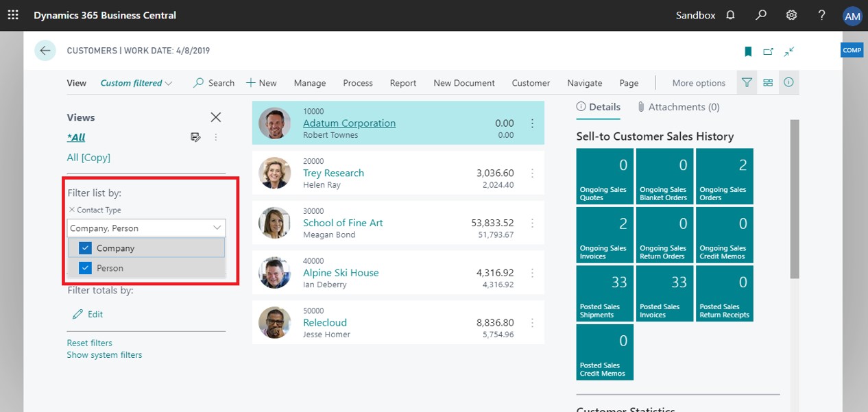The image size is (868, 412).
Task: Open the settings gear menu
Action: coord(791,15)
